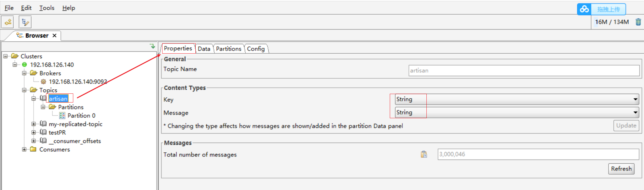Viewport: 644px width, 190px height.
Task: Collapse the Topics node
Action: tap(24, 90)
